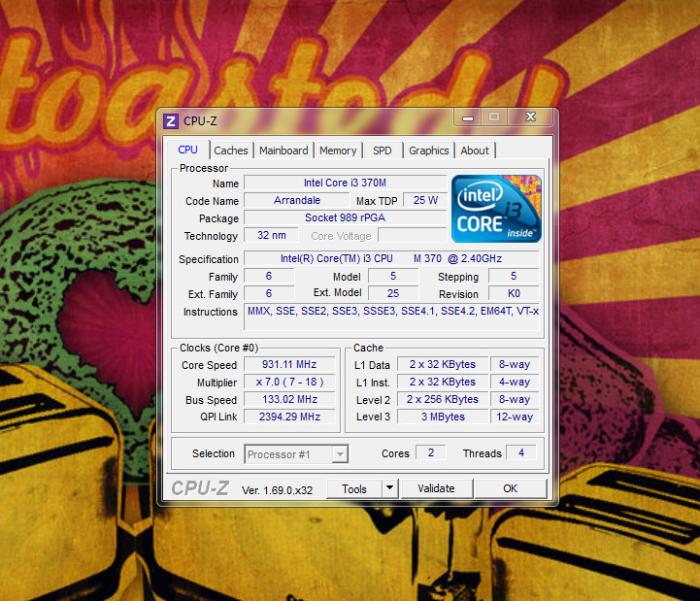Click the Code Name value Arrandale
The width and height of the screenshot is (700, 601).
[x=297, y=200]
